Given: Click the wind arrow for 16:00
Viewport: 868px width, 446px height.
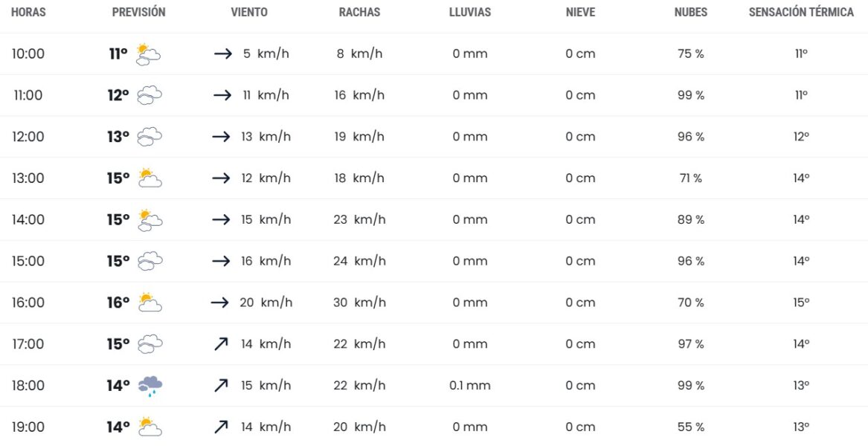Looking at the screenshot, I should coord(219,303).
